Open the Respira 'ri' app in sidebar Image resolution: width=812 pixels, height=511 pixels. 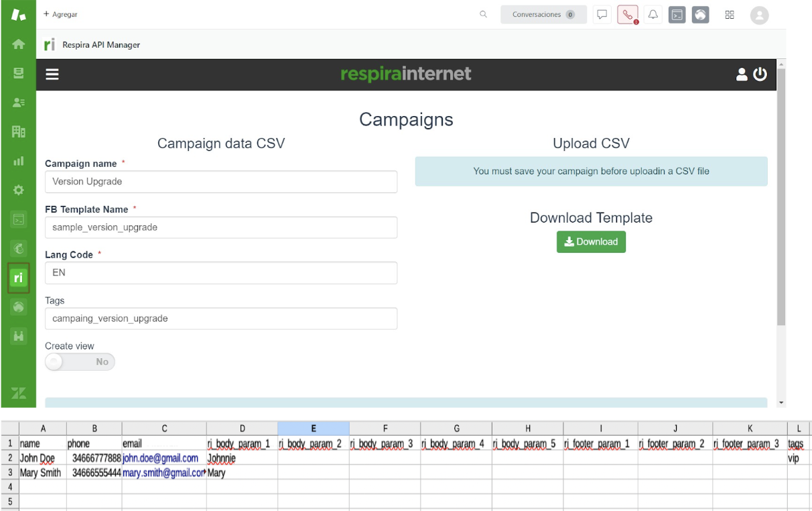(19, 278)
